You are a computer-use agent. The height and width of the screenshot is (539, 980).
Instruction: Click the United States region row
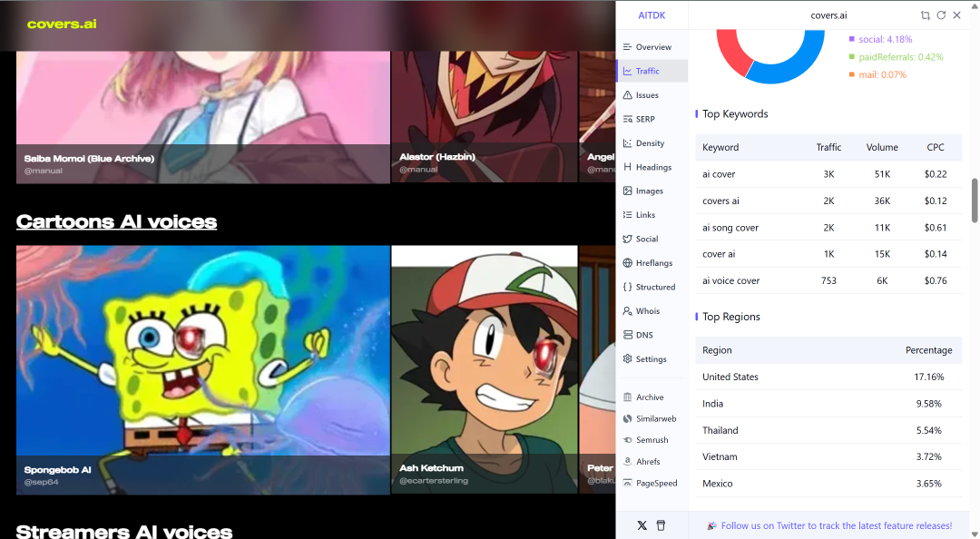828,377
